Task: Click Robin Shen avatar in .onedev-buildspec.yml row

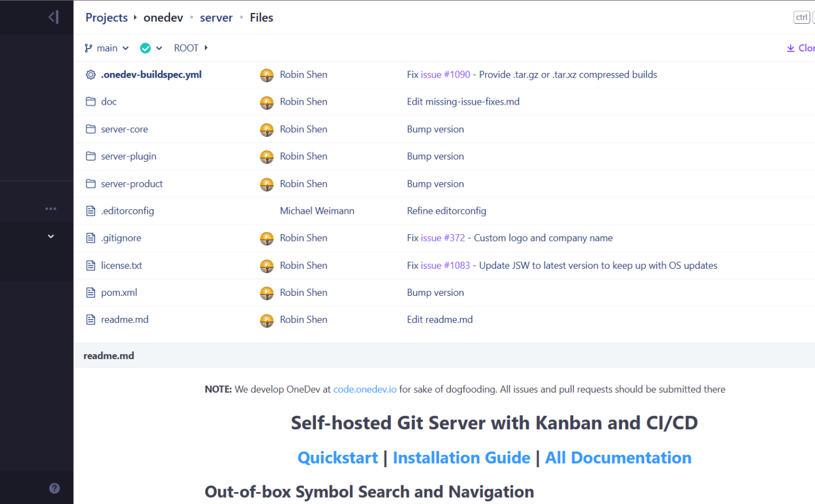Action: [x=267, y=75]
